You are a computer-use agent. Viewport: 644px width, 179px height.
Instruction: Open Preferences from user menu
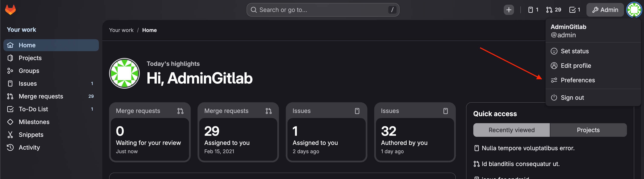coord(593,80)
